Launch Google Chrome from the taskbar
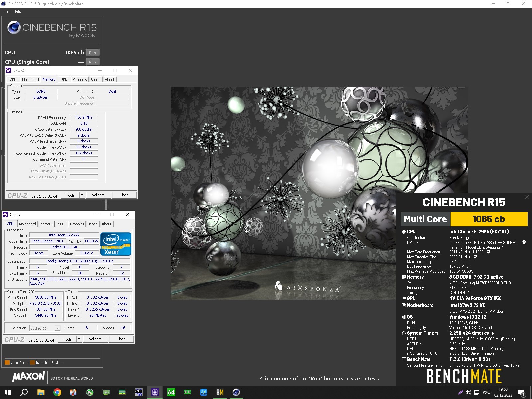 click(57, 392)
